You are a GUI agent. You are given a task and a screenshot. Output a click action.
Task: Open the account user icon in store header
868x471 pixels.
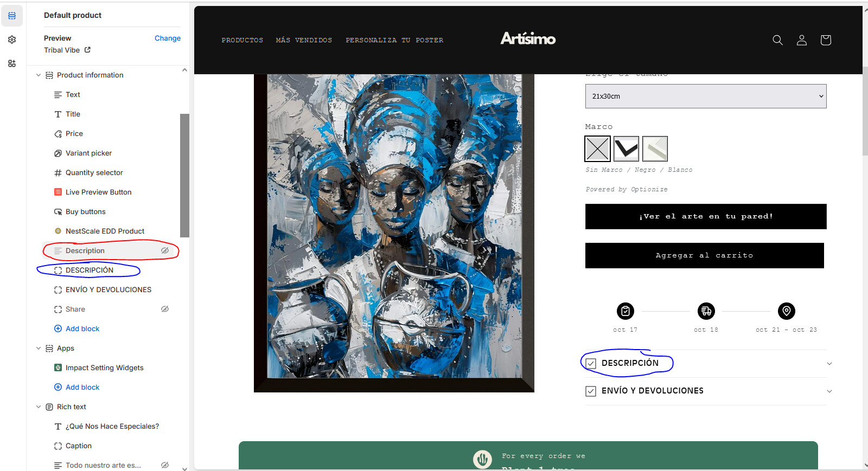pyautogui.click(x=801, y=40)
